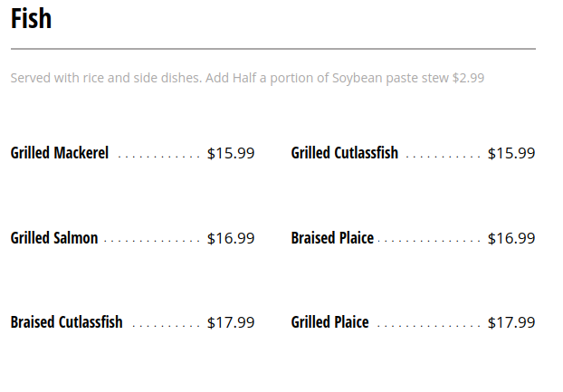Click the Grilled Salmon $16.99 price
This screenshot has height=392, width=563.
click(231, 238)
